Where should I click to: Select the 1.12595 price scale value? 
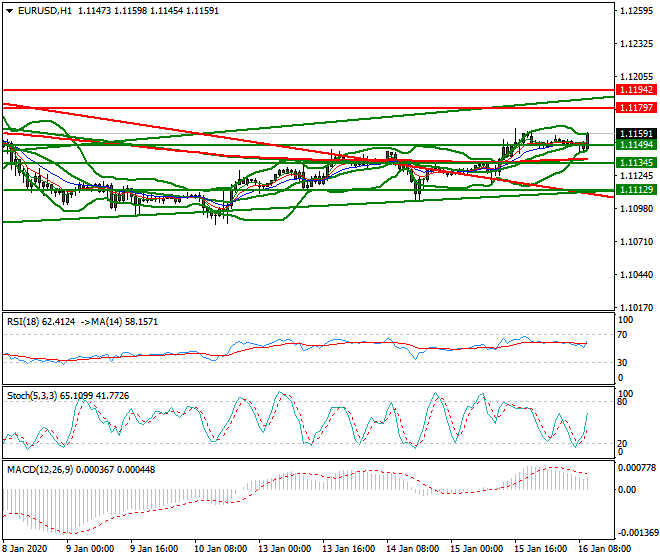[636, 11]
